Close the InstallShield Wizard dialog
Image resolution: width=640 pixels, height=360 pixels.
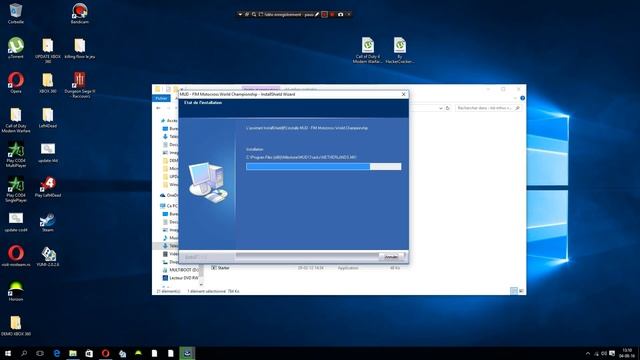click(403, 94)
